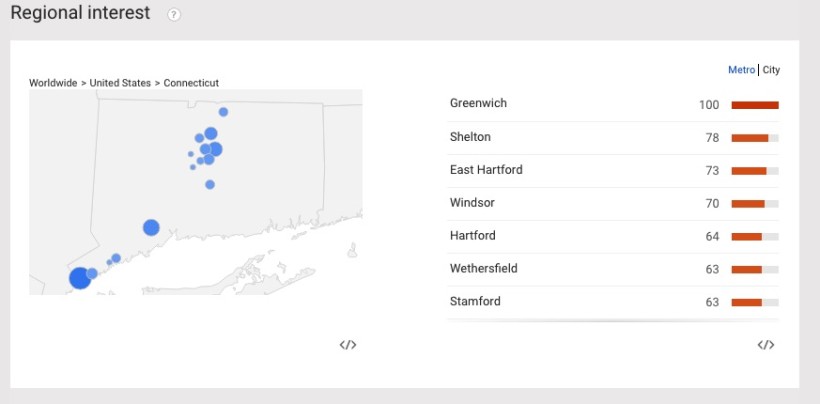The width and height of the screenshot is (820, 404).
Task: Click the Regional interest help question-mark icon
Action: 174,15
